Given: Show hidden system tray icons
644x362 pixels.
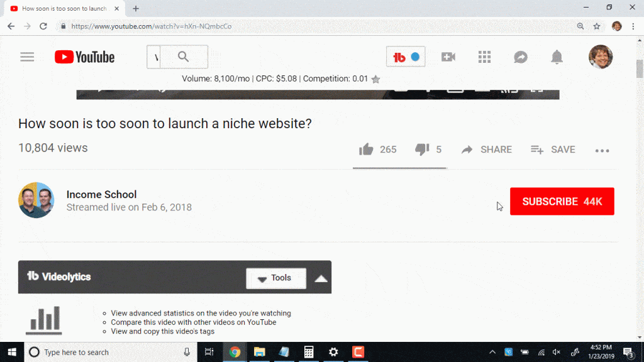Looking at the screenshot, I should [x=492, y=352].
